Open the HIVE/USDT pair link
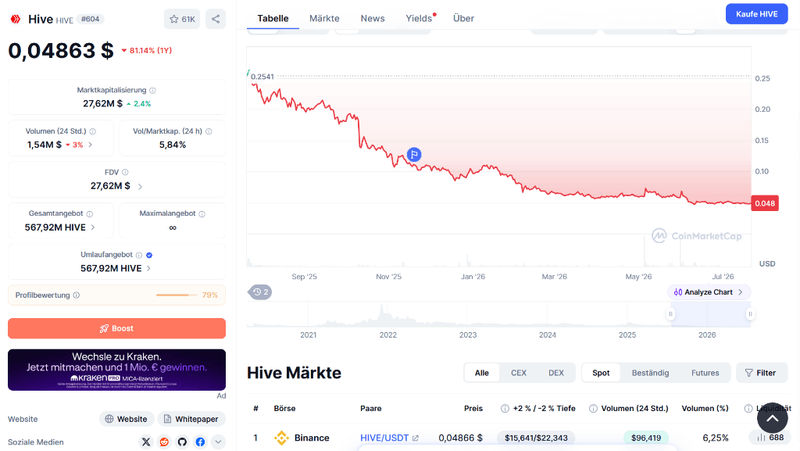Image resolution: width=800 pixels, height=451 pixels. [x=384, y=438]
